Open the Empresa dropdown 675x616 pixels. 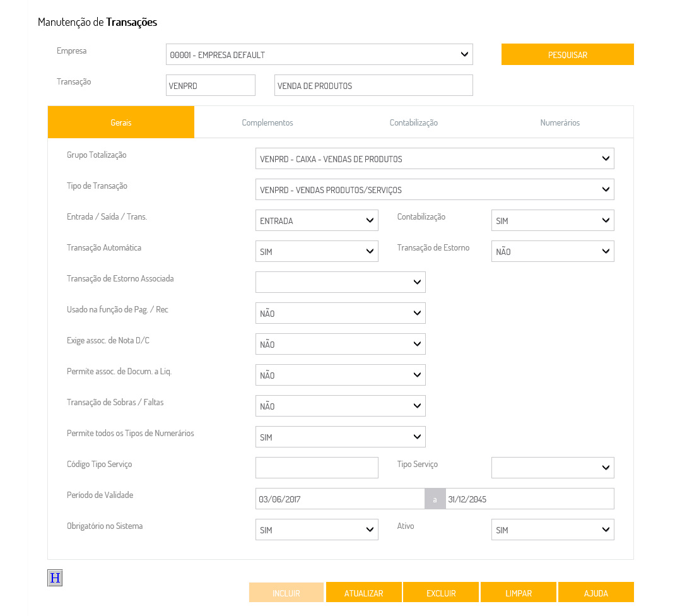pyautogui.click(x=319, y=54)
